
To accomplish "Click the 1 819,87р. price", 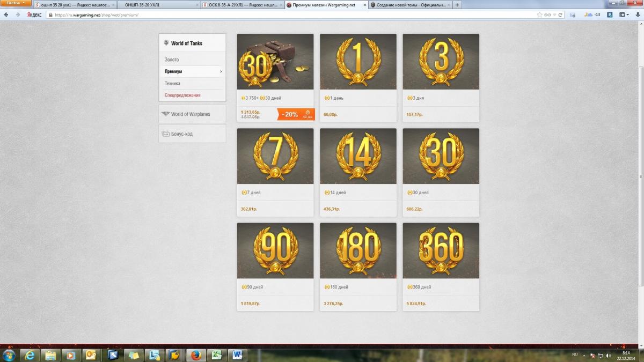I will (251, 303).
